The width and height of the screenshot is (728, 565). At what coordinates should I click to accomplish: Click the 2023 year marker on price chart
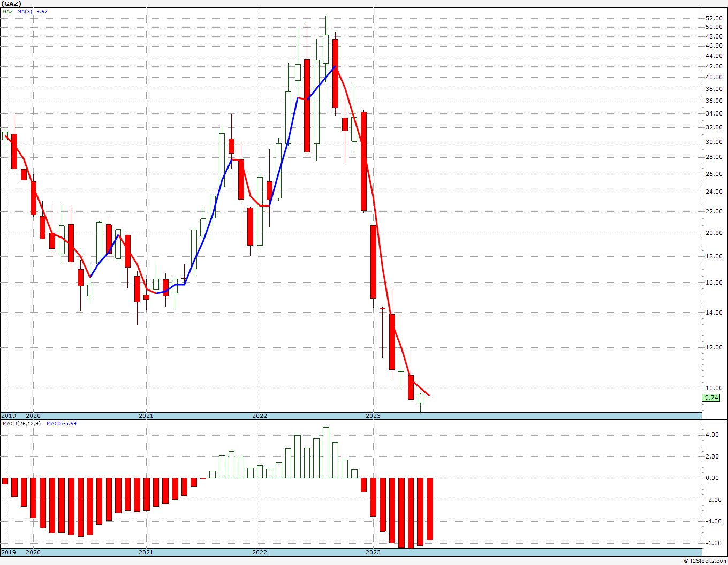click(373, 416)
